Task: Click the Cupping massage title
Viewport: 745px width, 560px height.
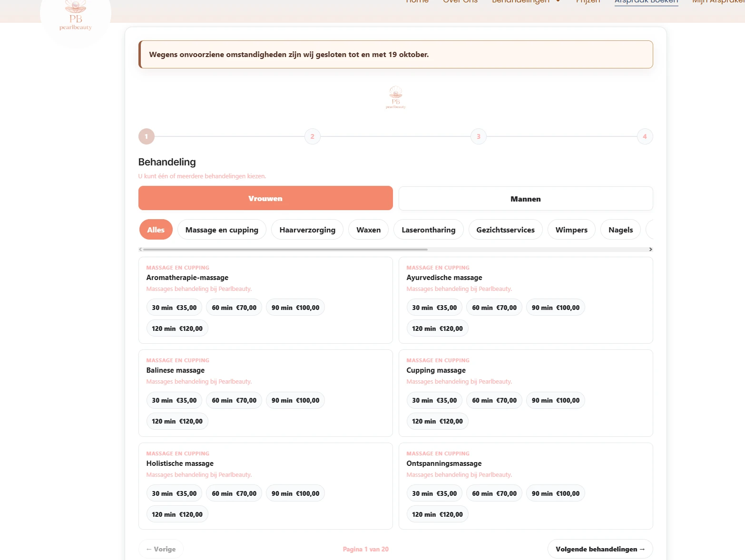Action: (436, 370)
